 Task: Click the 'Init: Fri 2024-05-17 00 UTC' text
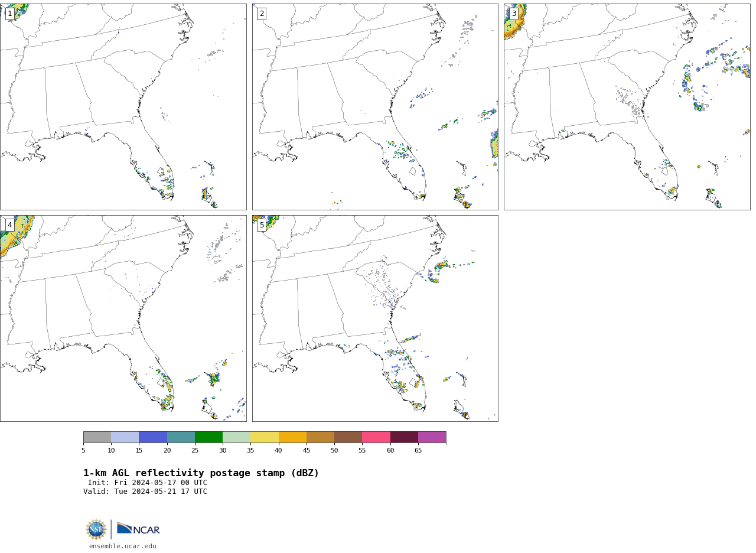tap(148, 483)
